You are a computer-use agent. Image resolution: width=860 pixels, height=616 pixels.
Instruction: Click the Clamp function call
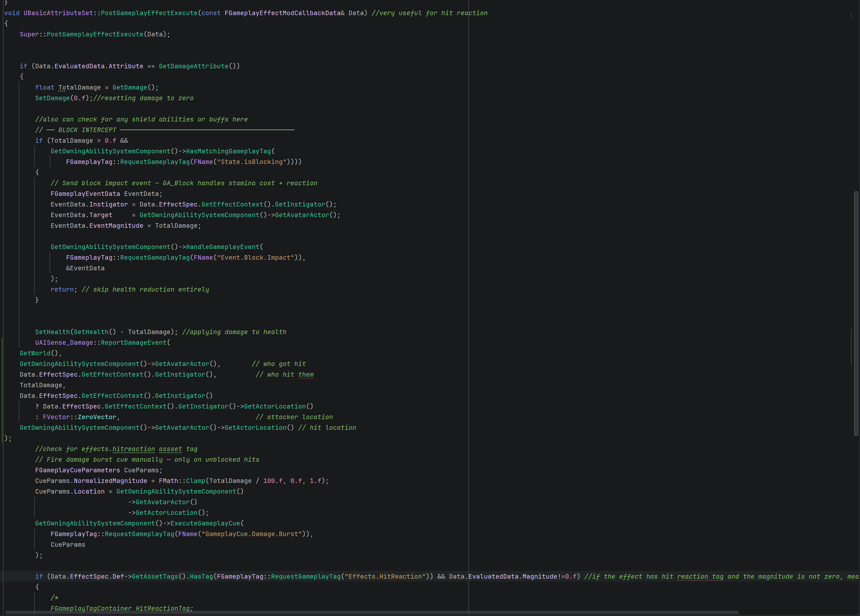[x=195, y=480]
